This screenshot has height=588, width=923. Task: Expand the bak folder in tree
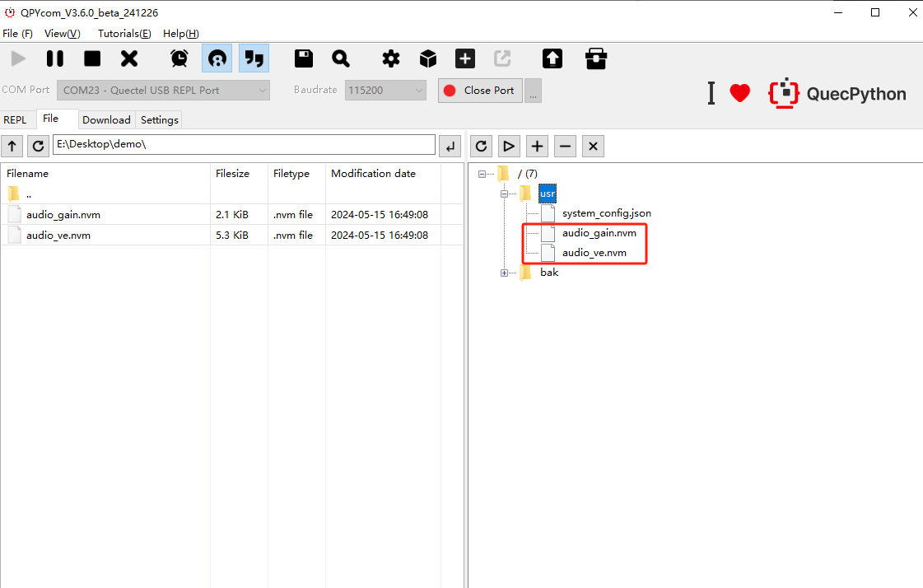[504, 273]
